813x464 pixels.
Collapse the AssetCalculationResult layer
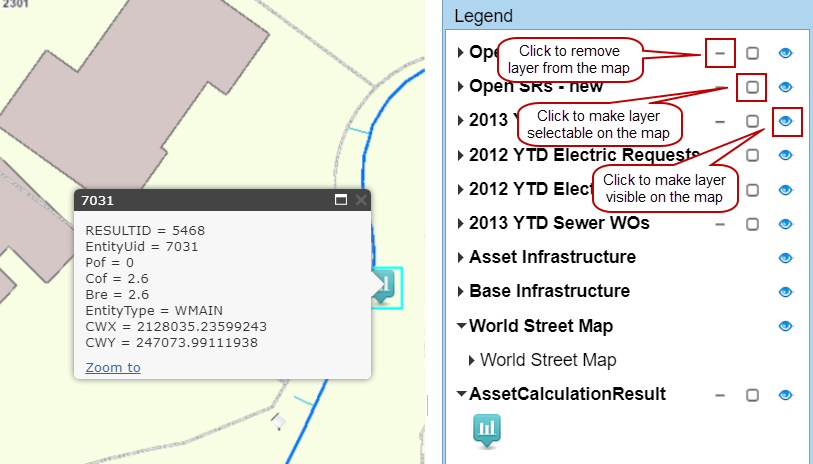(461, 393)
